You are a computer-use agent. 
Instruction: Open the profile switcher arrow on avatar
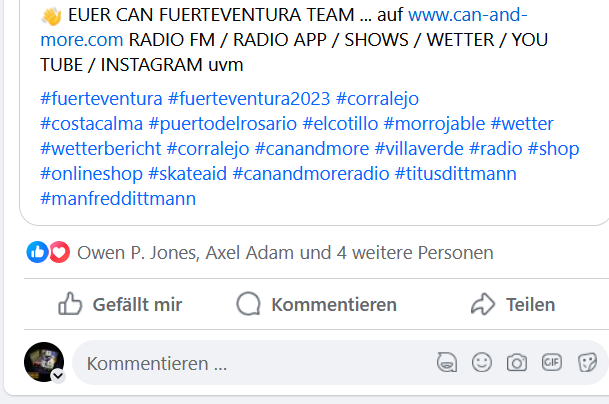click(58, 376)
